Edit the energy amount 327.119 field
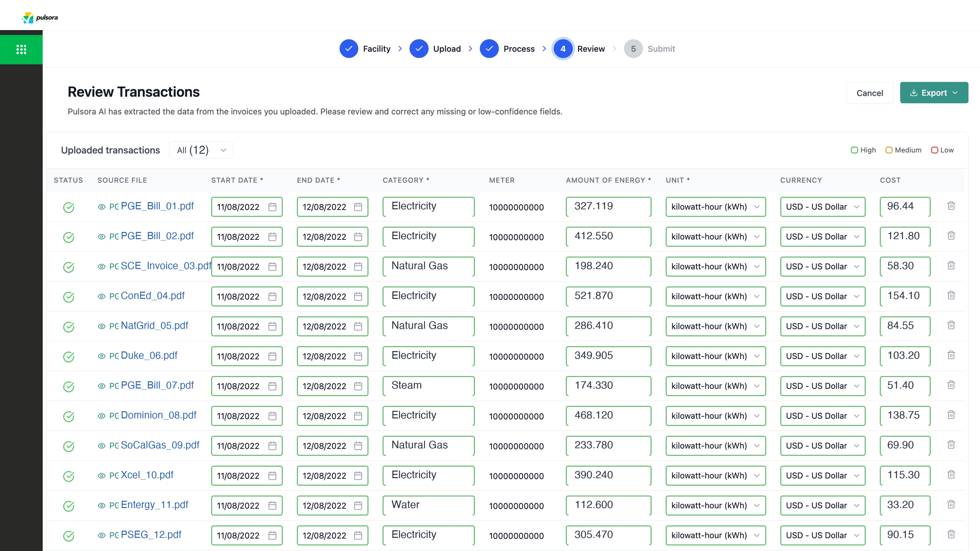The image size is (980, 551). point(608,207)
